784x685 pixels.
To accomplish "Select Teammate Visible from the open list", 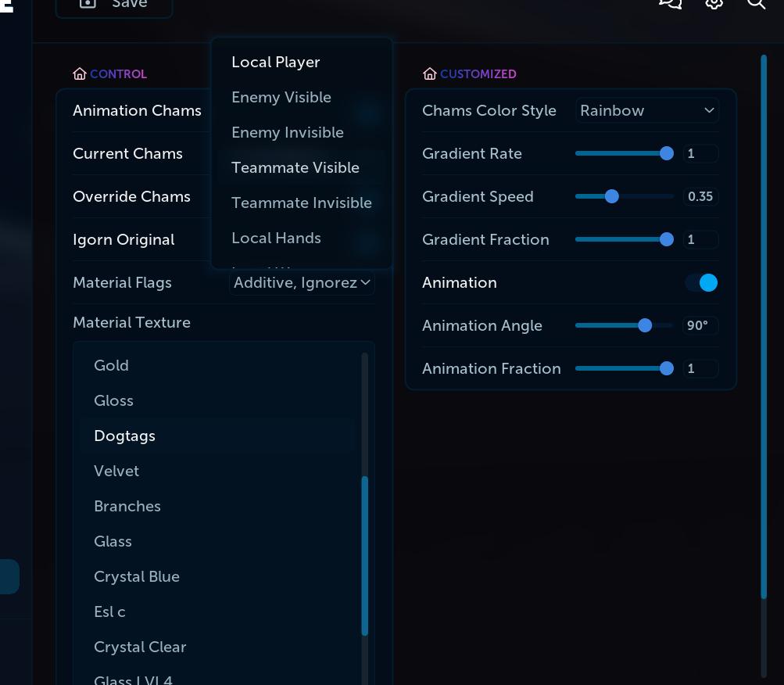I will 295,167.
